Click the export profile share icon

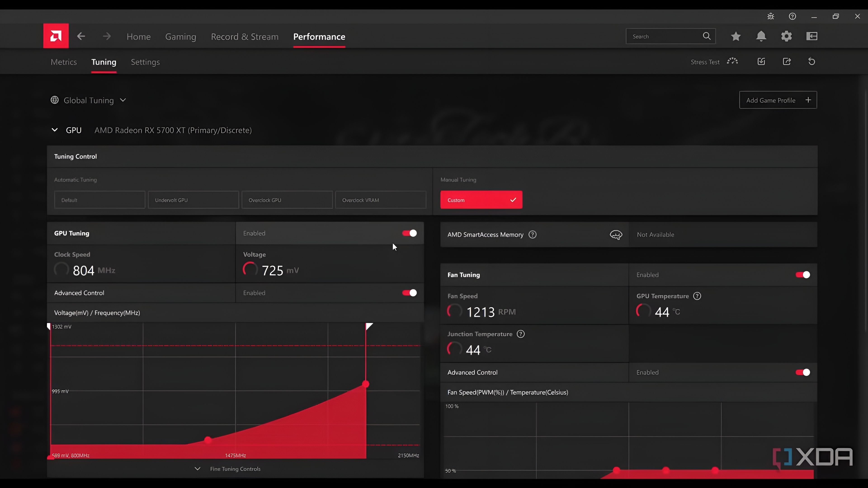click(x=787, y=61)
